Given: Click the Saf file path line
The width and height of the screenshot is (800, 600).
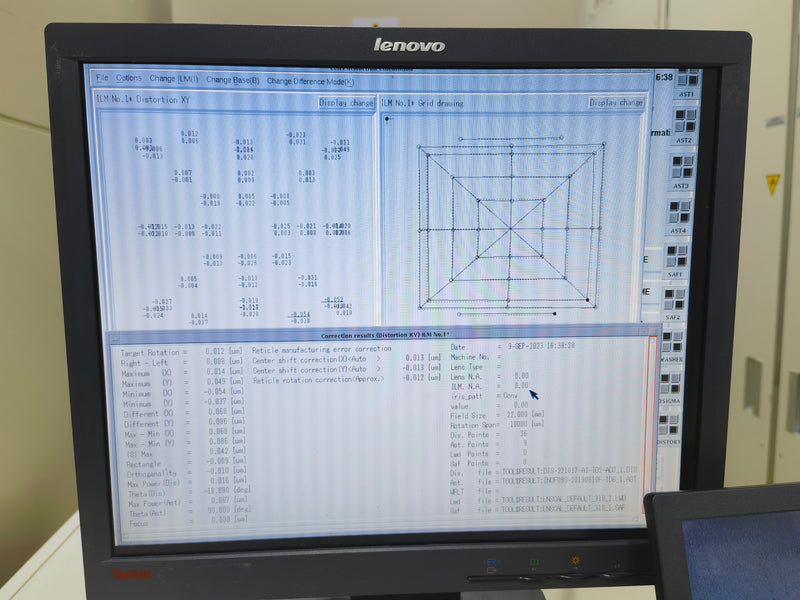Looking at the screenshot, I should pyautogui.click(x=538, y=509).
